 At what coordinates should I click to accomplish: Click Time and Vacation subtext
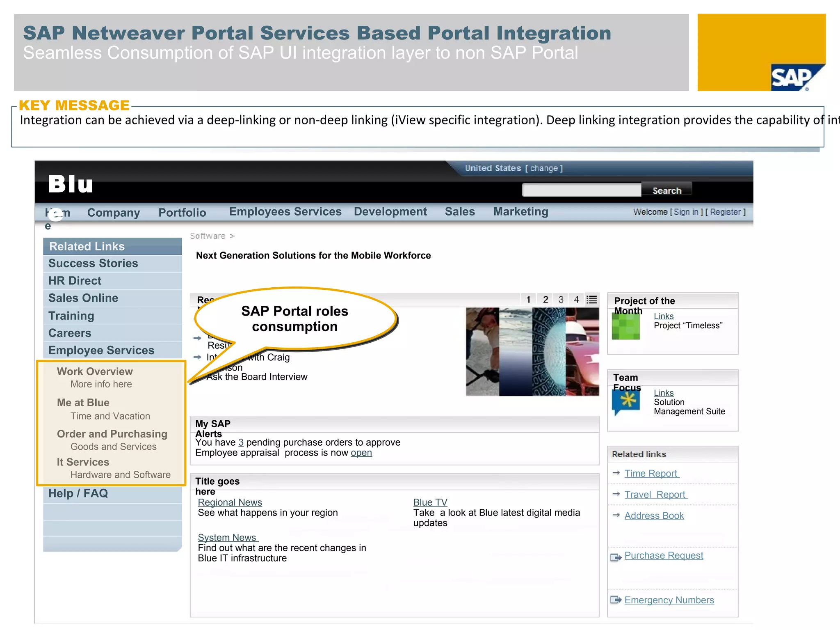110,416
